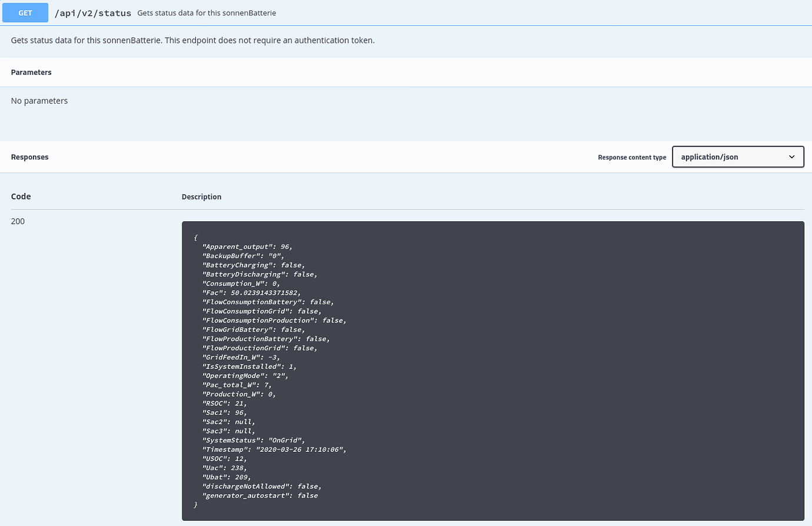Click the Description column header

tap(201, 196)
